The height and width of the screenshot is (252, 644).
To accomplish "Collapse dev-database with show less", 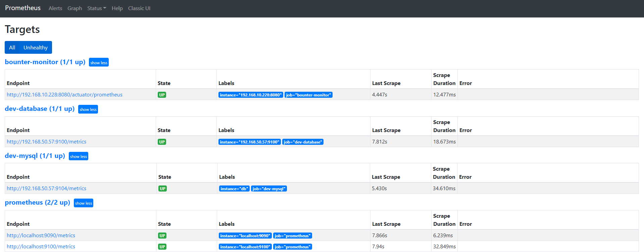I will [x=88, y=110].
